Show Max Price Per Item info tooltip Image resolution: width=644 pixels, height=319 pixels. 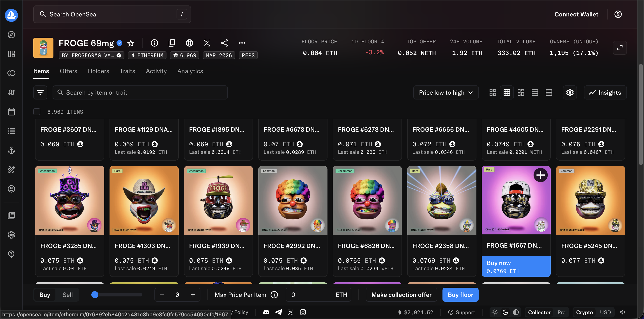(x=274, y=295)
